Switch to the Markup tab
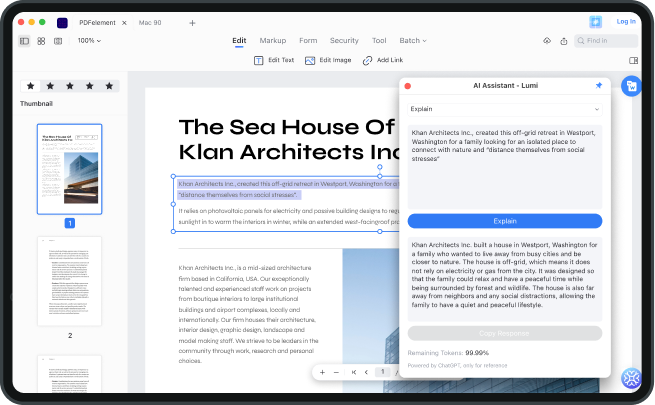Screen dimensions: 655x405 [x=272, y=40]
